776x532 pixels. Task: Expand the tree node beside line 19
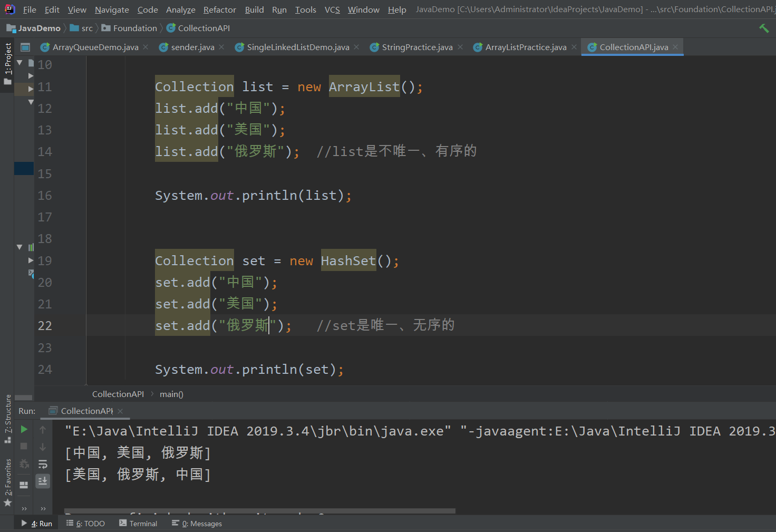pos(31,260)
